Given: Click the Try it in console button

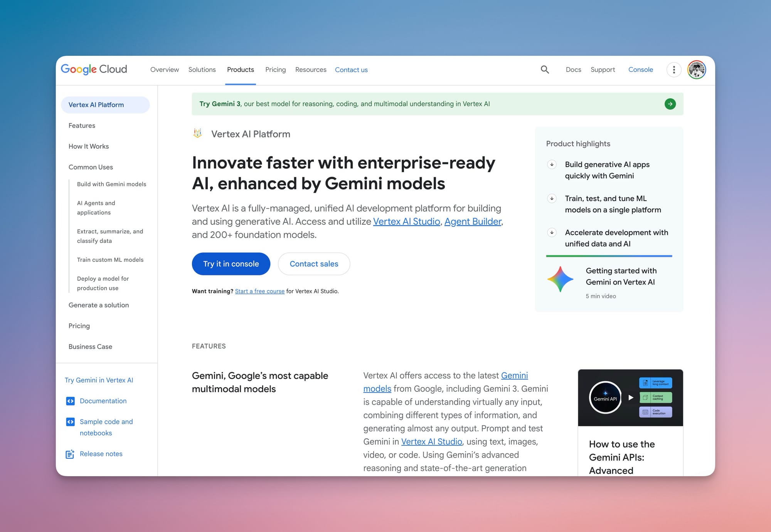Looking at the screenshot, I should pos(231,264).
